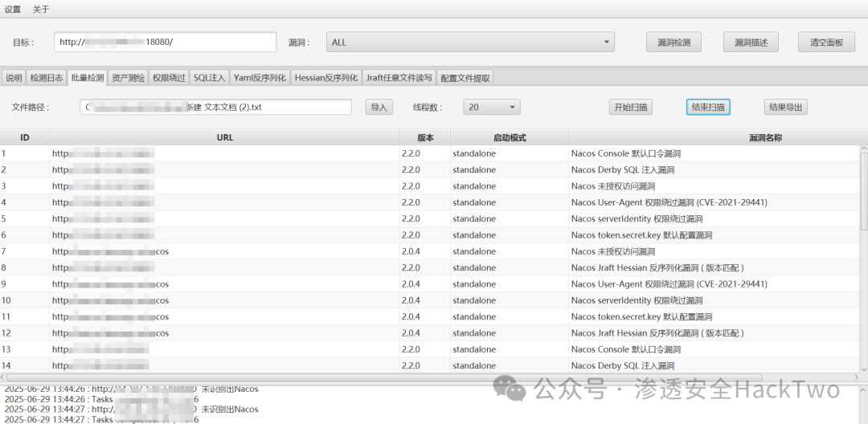Click the 结果导出 button
This screenshot has height=424, width=868.
[x=785, y=108]
